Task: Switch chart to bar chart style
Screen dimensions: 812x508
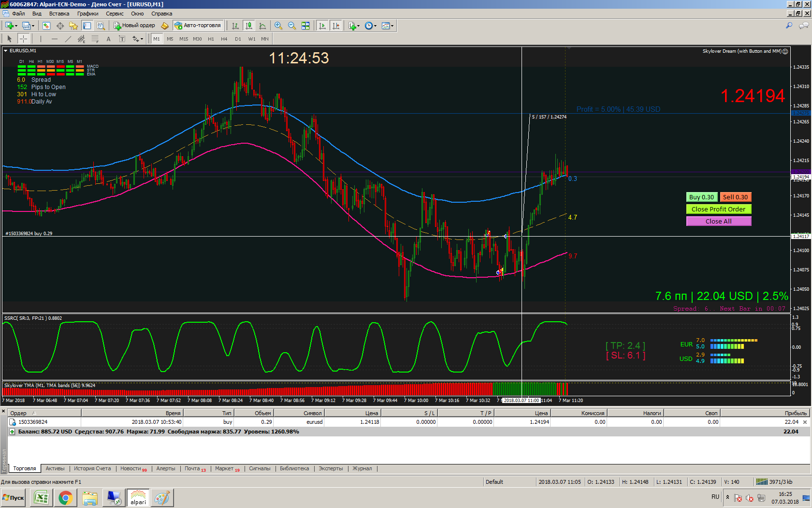Action: (x=235, y=26)
